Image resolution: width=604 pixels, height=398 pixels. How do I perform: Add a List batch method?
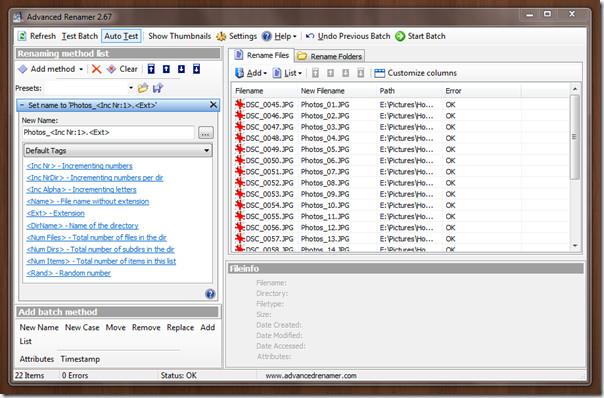(x=25, y=341)
